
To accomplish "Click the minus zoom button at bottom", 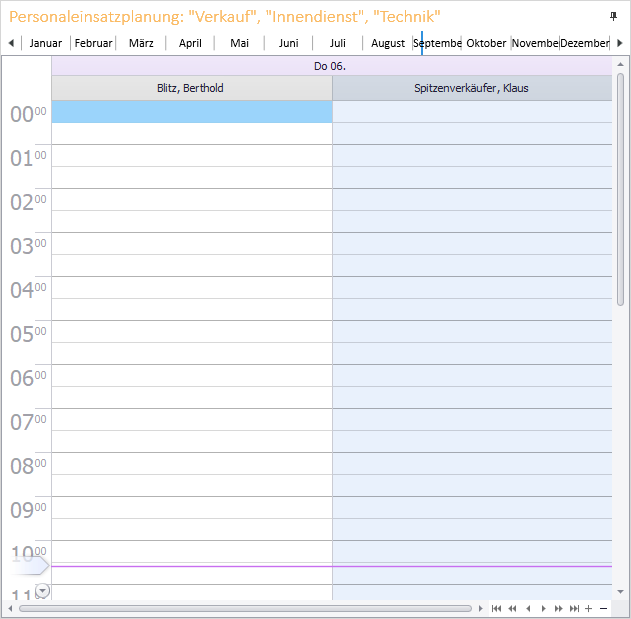I will point(603,608).
